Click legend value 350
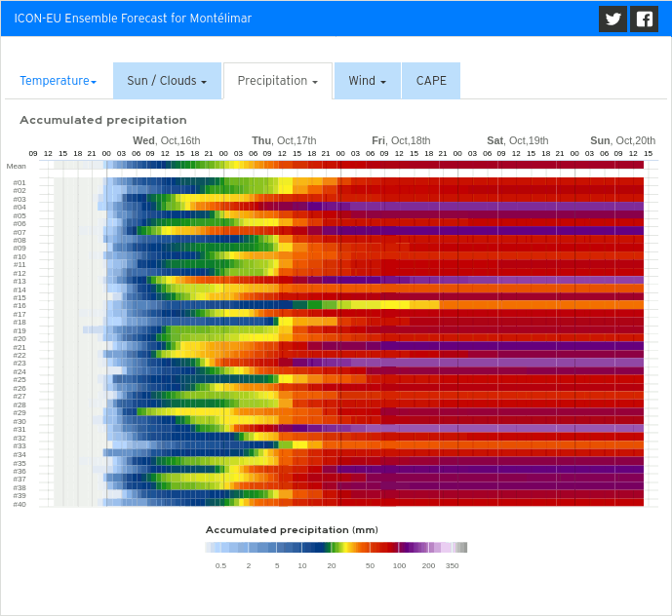 click(x=453, y=566)
